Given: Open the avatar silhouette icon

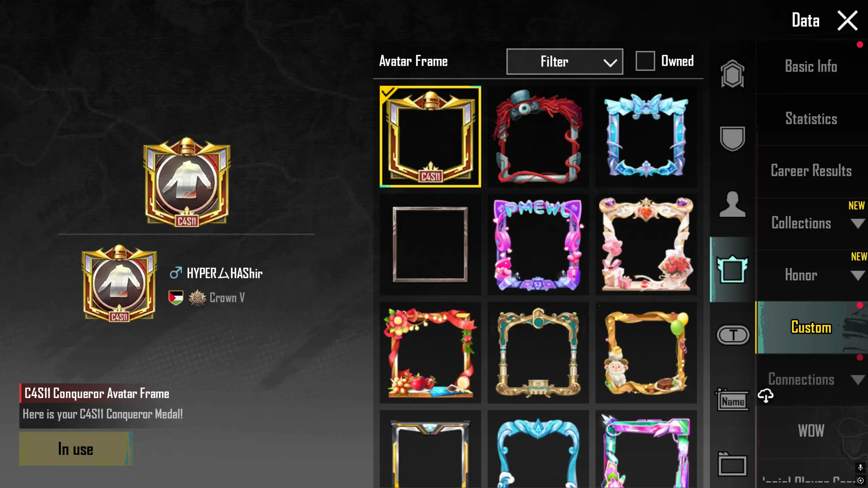Looking at the screenshot, I should [x=732, y=204].
